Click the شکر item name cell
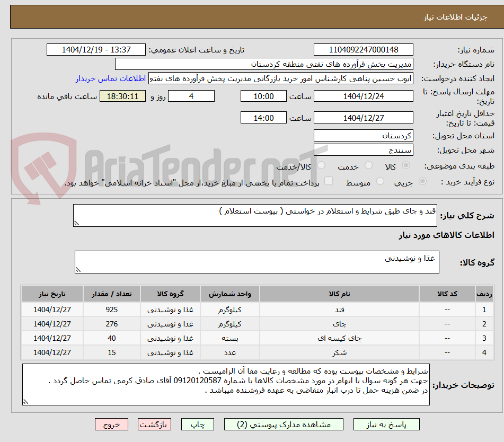504x442 pixels. [339, 352]
